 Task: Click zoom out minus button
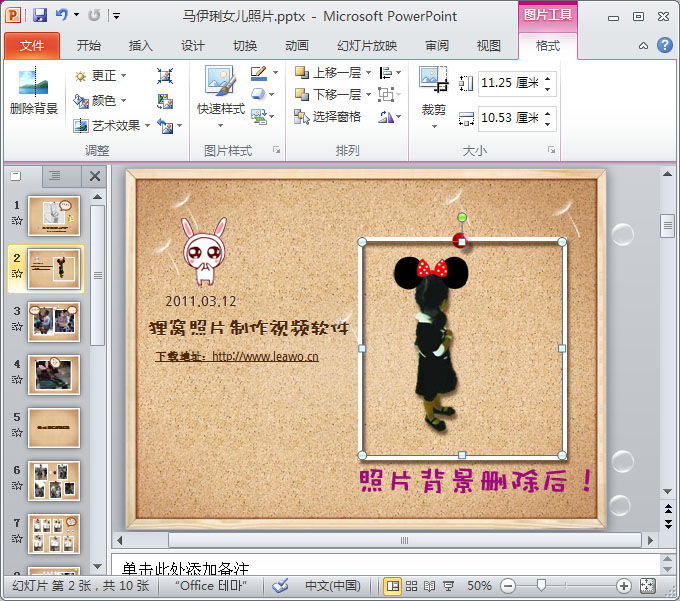tap(508, 586)
